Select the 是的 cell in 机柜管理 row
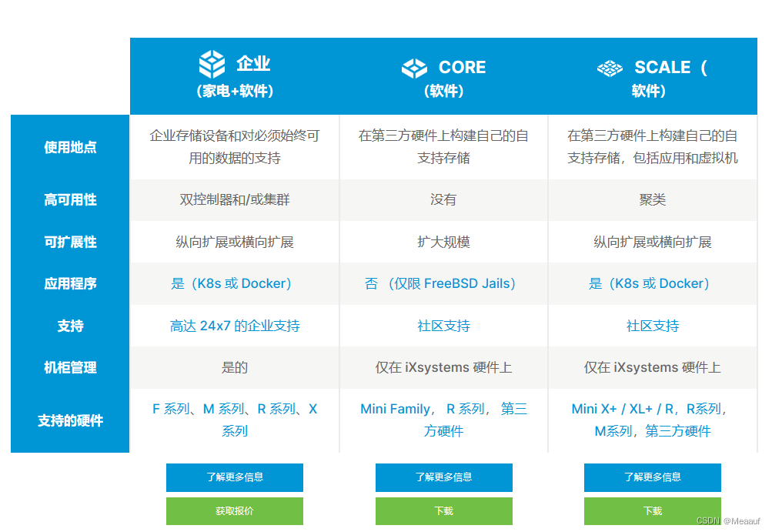This screenshot has width=772, height=532. 234,368
